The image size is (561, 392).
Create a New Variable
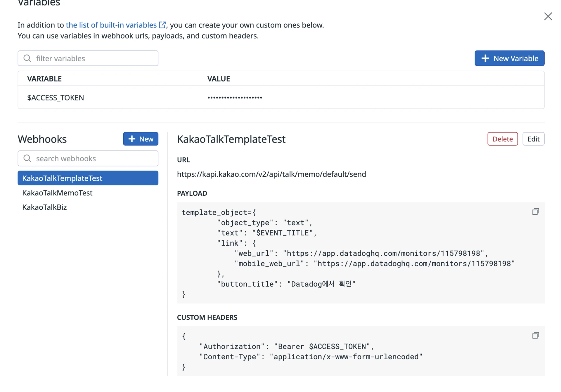click(x=509, y=58)
